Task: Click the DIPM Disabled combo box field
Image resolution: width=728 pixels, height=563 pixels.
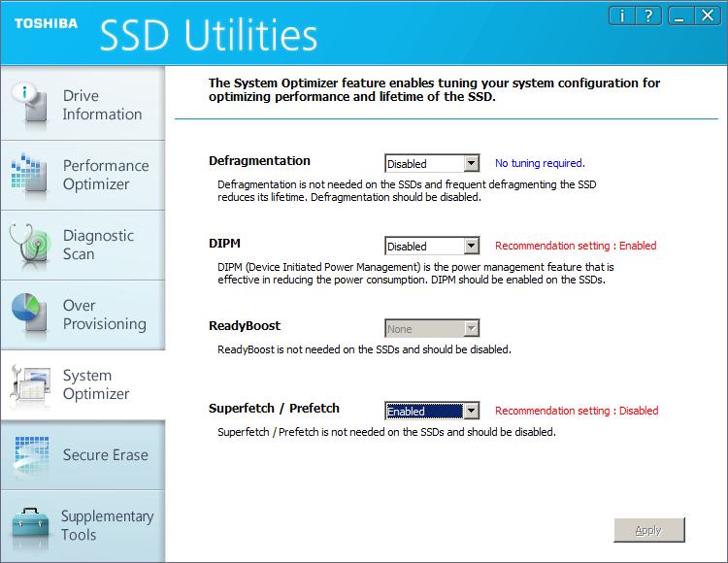Action: (432, 246)
